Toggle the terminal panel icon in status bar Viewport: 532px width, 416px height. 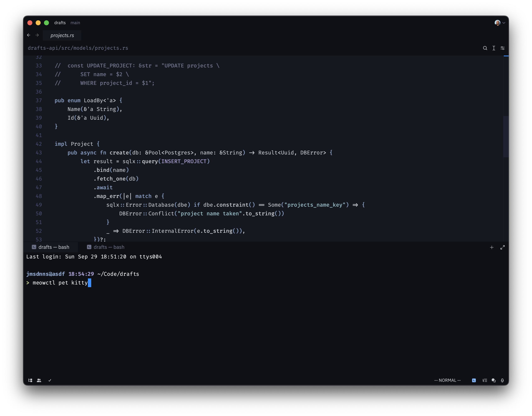click(474, 380)
